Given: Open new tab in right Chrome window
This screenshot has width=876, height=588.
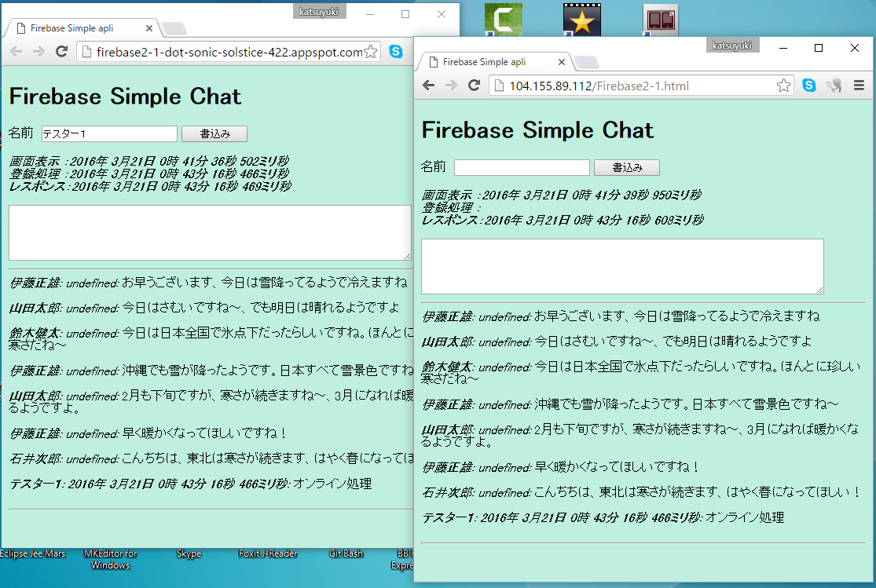Looking at the screenshot, I should pos(587,62).
